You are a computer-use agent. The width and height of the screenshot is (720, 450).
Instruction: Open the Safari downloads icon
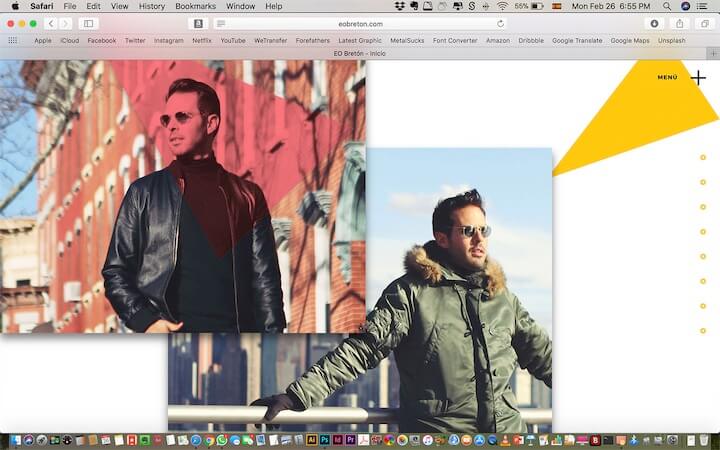point(655,23)
